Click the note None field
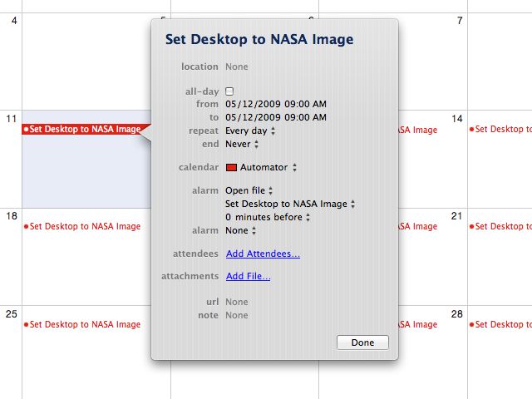The width and height of the screenshot is (532, 399). (x=236, y=315)
